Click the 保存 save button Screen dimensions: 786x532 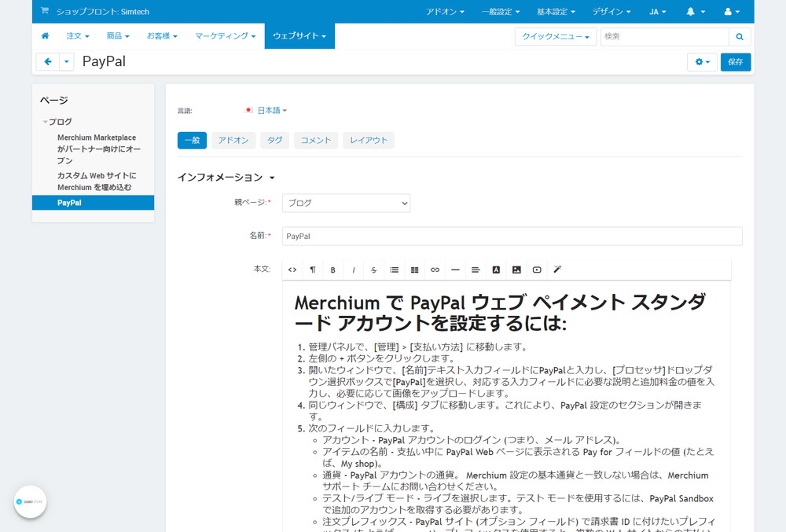click(736, 62)
